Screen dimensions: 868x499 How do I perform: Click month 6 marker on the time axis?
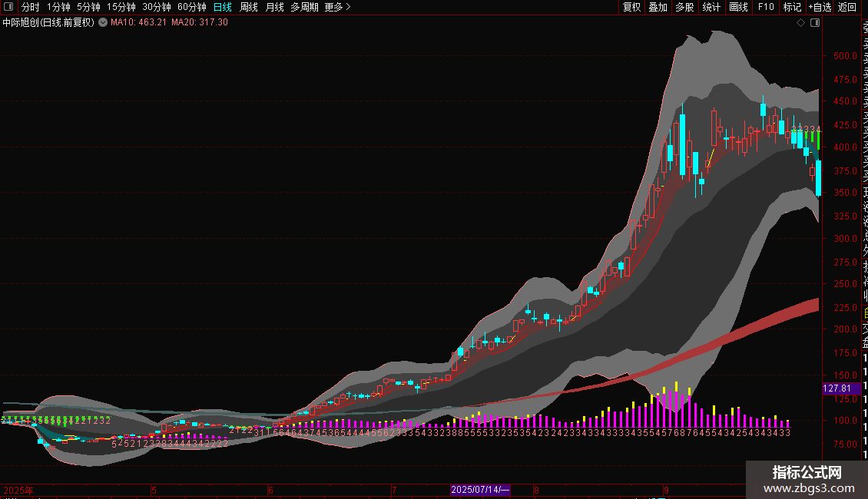click(270, 490)
